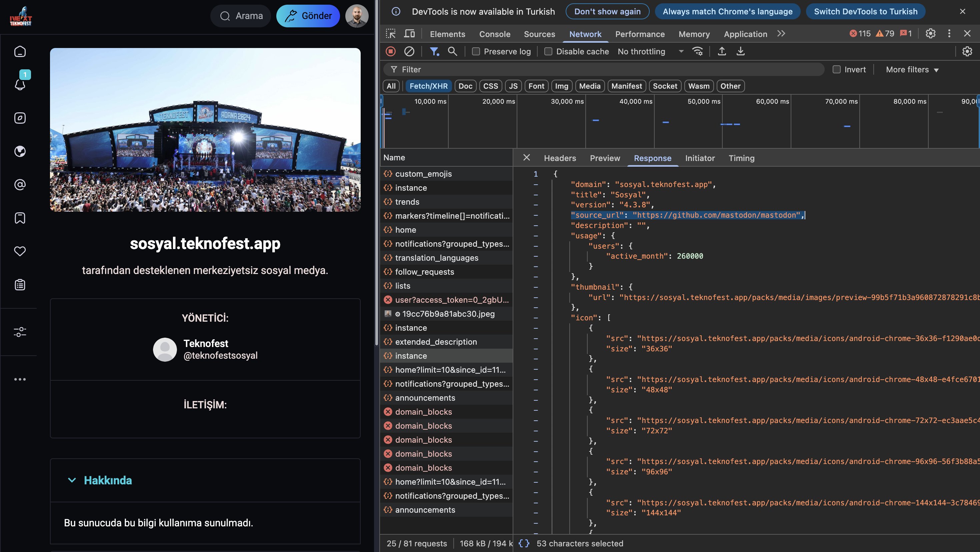Switch to the Performance tab
The width and height of the screenshot is (980, 552).
click(x=640, y=34)
